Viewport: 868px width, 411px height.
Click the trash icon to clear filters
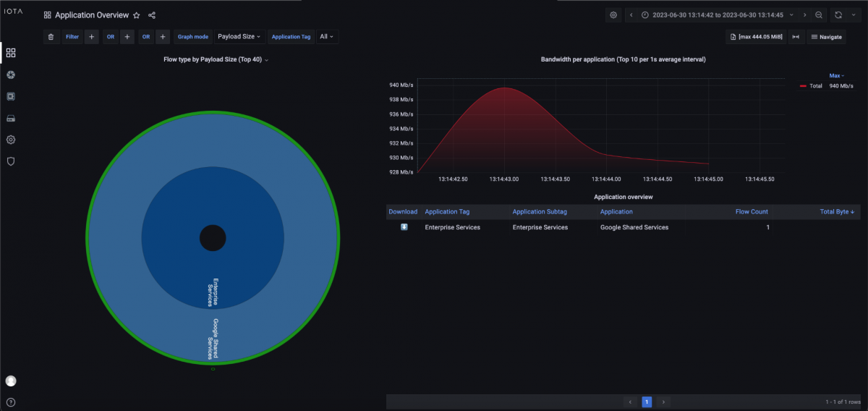[51, 37]
